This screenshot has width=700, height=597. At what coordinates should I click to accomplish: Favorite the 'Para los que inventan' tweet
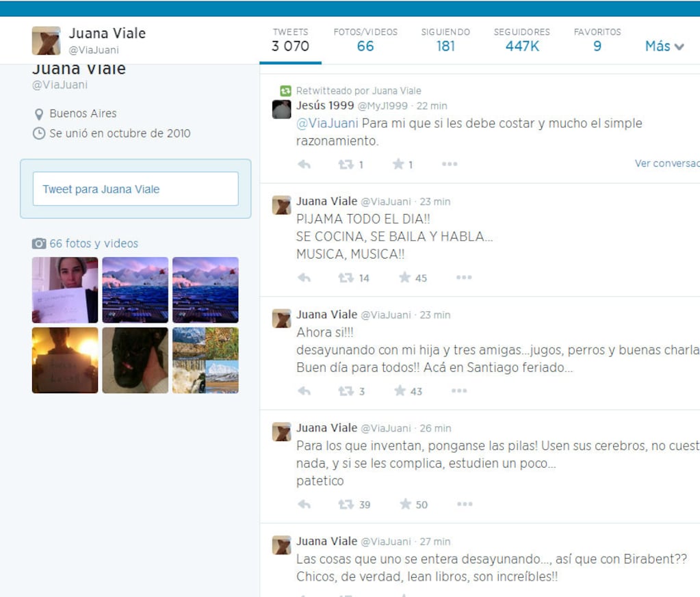405,504
